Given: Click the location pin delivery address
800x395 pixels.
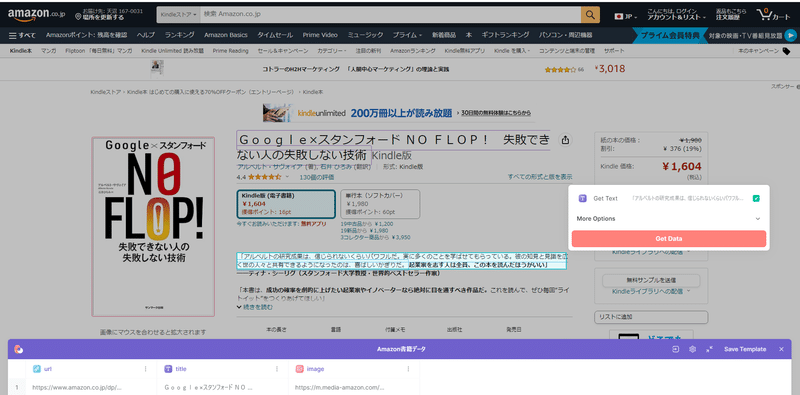Looking at the screenshot, I should click(109, 14).
